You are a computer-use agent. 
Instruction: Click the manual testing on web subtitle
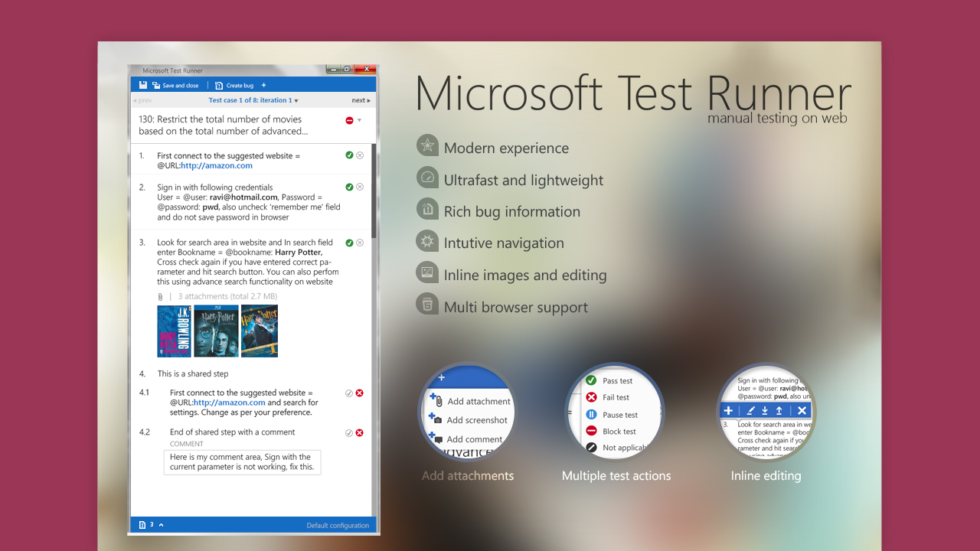click(777, 118)
